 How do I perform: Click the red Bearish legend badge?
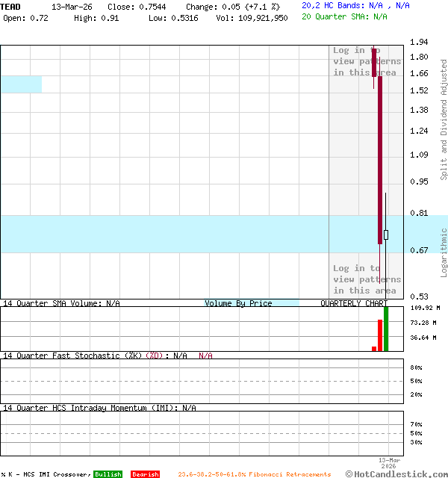pos(145,474)
